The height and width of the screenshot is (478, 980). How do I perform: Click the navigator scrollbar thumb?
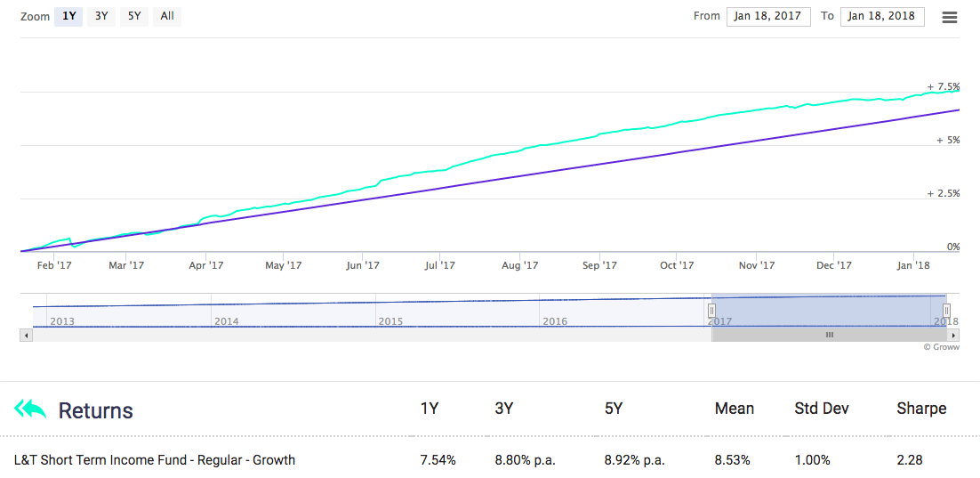point(829,336)
